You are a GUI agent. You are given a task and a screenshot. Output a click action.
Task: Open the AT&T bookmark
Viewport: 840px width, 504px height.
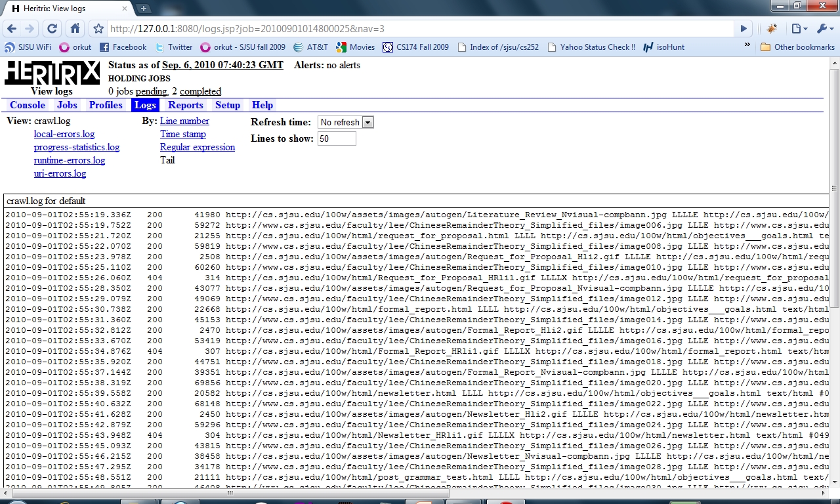point(310,47)
